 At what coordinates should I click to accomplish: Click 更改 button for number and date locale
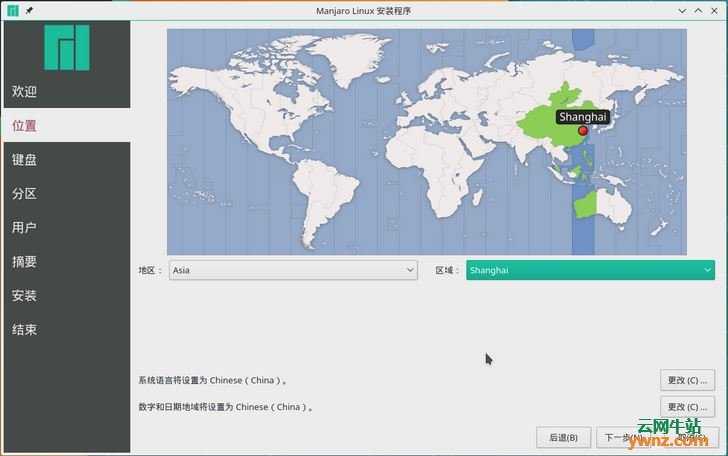pyautogui.click(x=687, y=407)
